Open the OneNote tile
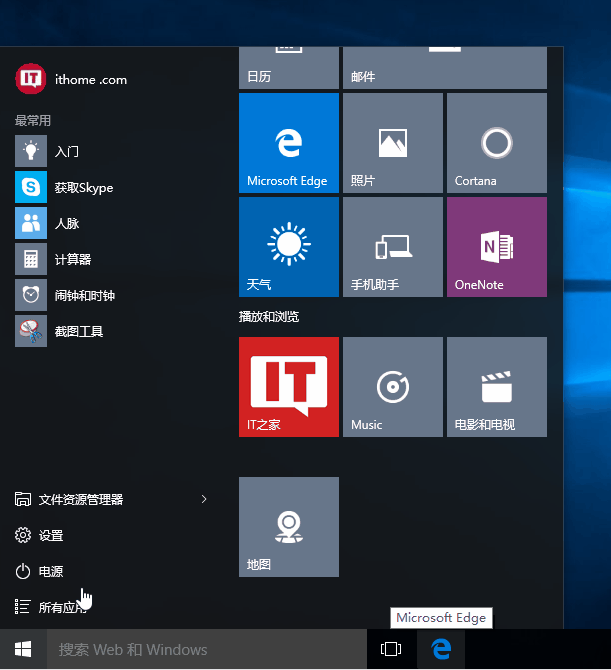 pyautogui.click(x=496, y=246)
